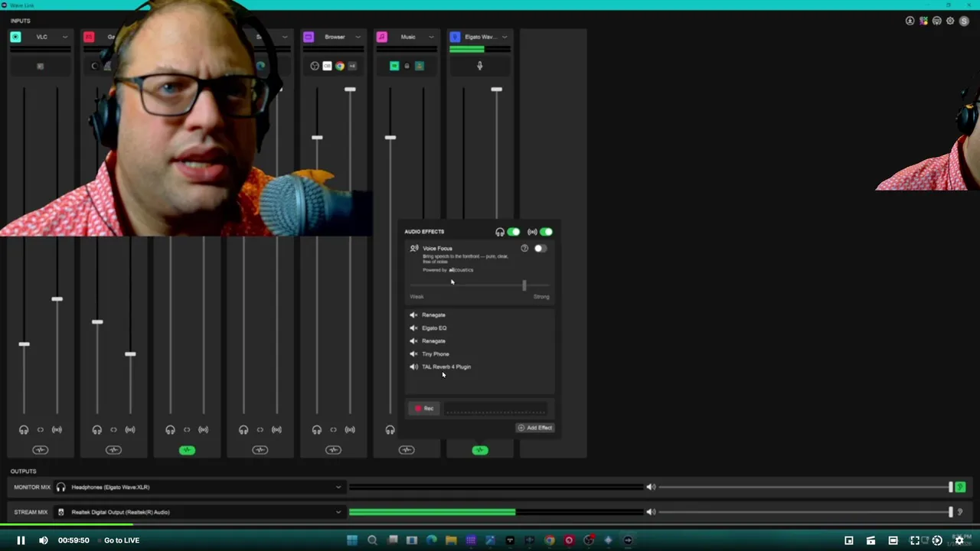The height and width of the screenshot is (551, 980).
Task: Click the Browser channel purple icon
Action: coord(309,37)
